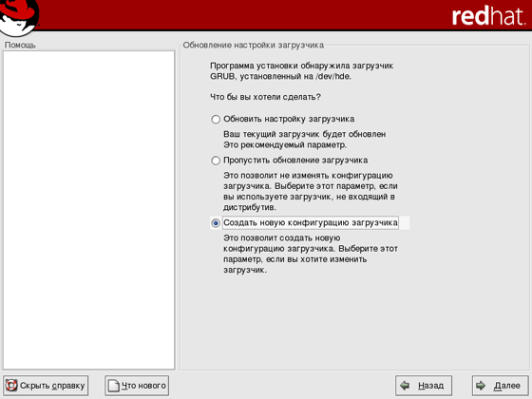The width and height of the screenshot is (532, 399).
Task: Click description text under Пропустить обновление option
Action: coord(311,191)
